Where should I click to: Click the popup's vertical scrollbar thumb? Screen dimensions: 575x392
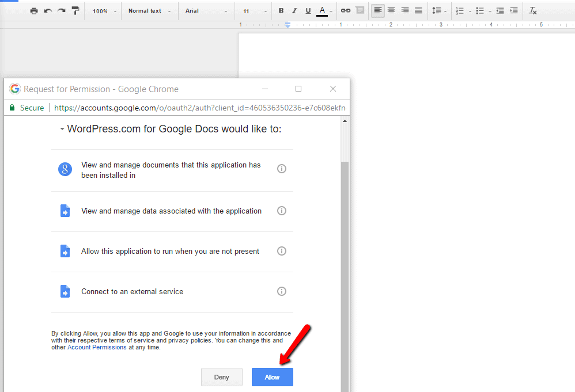tap(345, 277)
